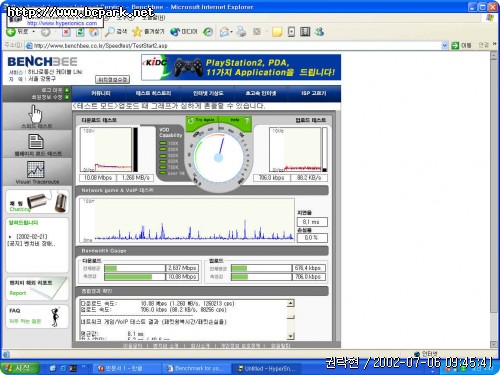Open the Visual Traceroute graph icon
500x375 pixels.
[x=36, y=170]
